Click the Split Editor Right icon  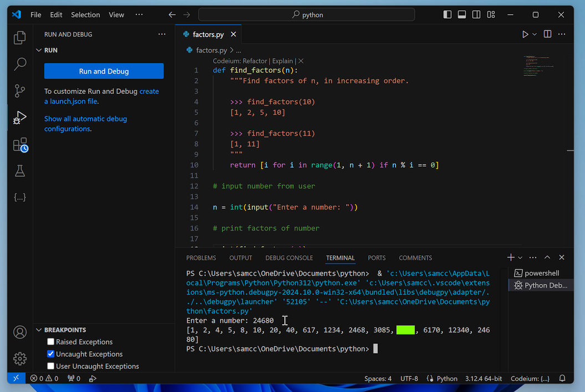click(547, 34)
